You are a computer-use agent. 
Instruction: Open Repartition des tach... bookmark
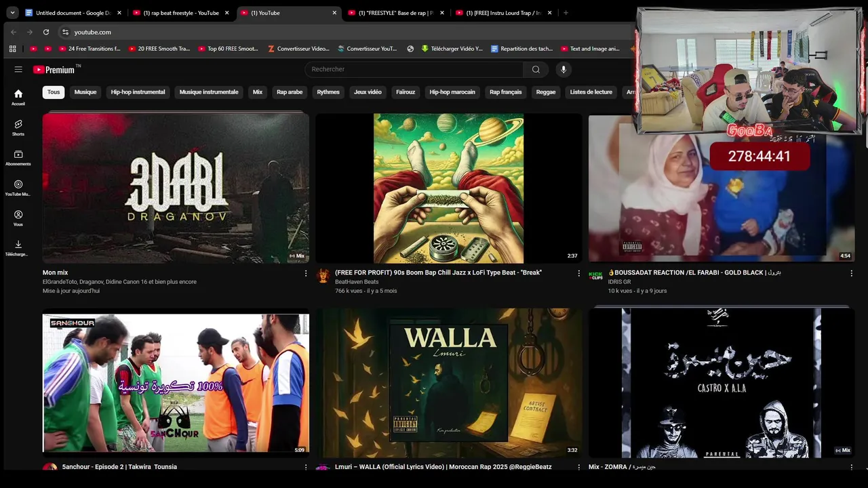(x=521, y=49)
